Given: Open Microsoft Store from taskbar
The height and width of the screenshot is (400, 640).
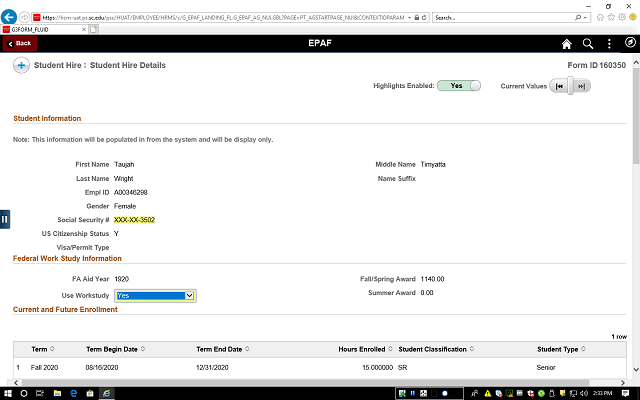Looking at the screenshot, I should [x=90, y=393].
